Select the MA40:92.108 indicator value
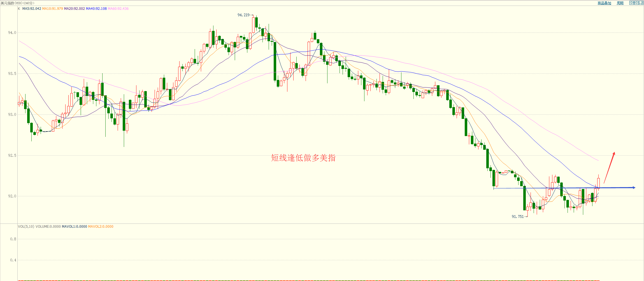 coord(96,9)
